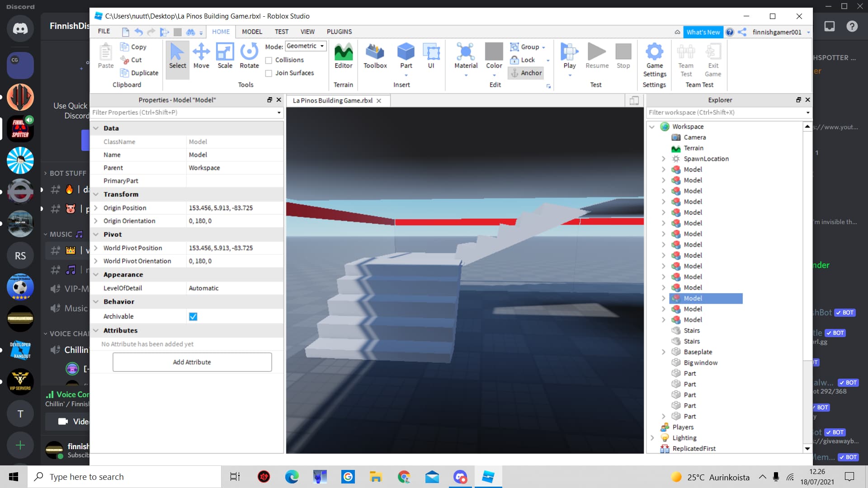Viewport: 868px width, 488px height.
Task: Switch to the TEST ribbon tab
Action: click(x=281, y=32)
